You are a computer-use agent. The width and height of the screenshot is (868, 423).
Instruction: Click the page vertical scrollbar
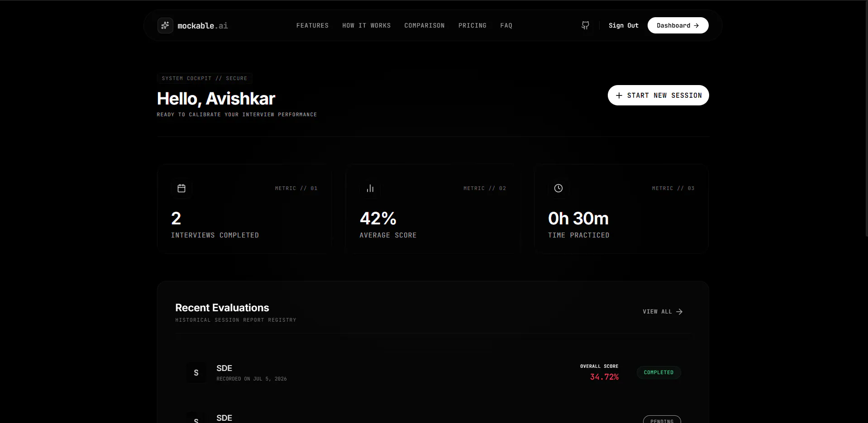[x=866, y=118]
